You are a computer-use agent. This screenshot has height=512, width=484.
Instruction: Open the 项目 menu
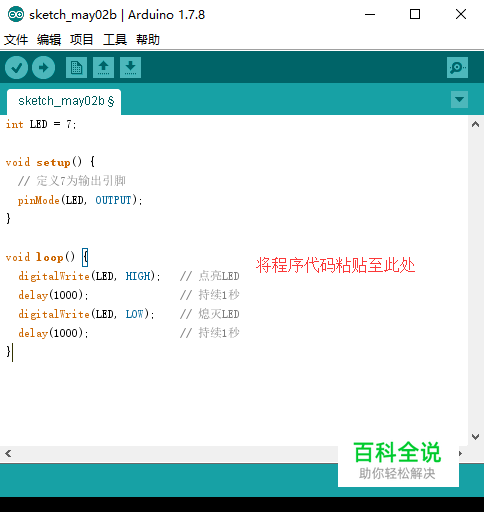pos(82,40)
